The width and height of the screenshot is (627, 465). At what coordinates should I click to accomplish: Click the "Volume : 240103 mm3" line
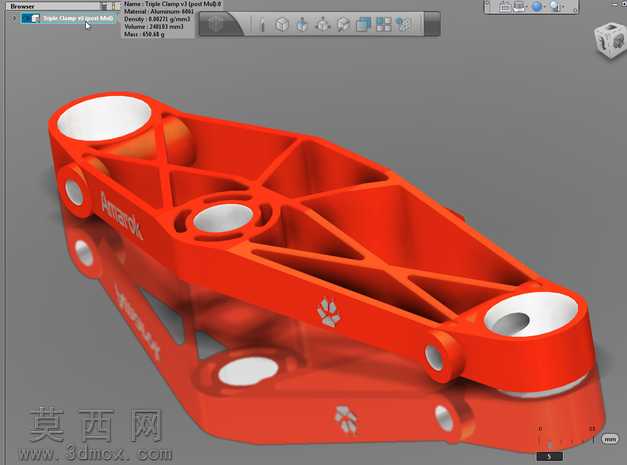point(154,27)
